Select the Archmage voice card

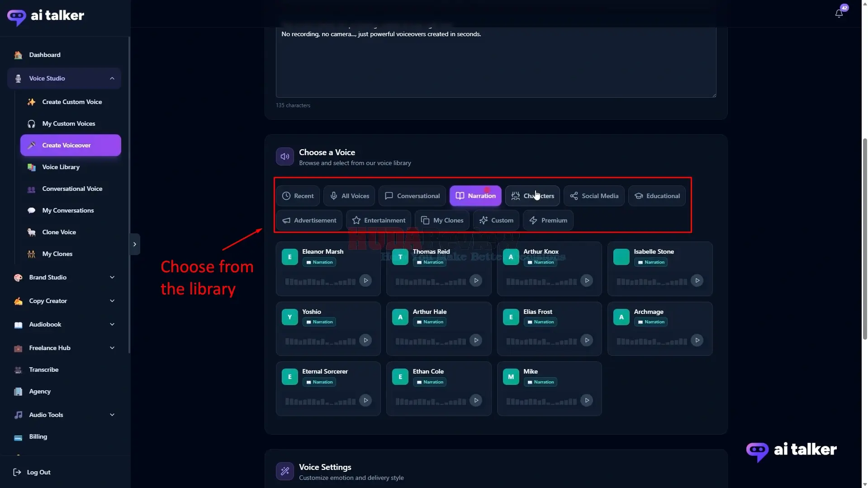pos(660,329)
